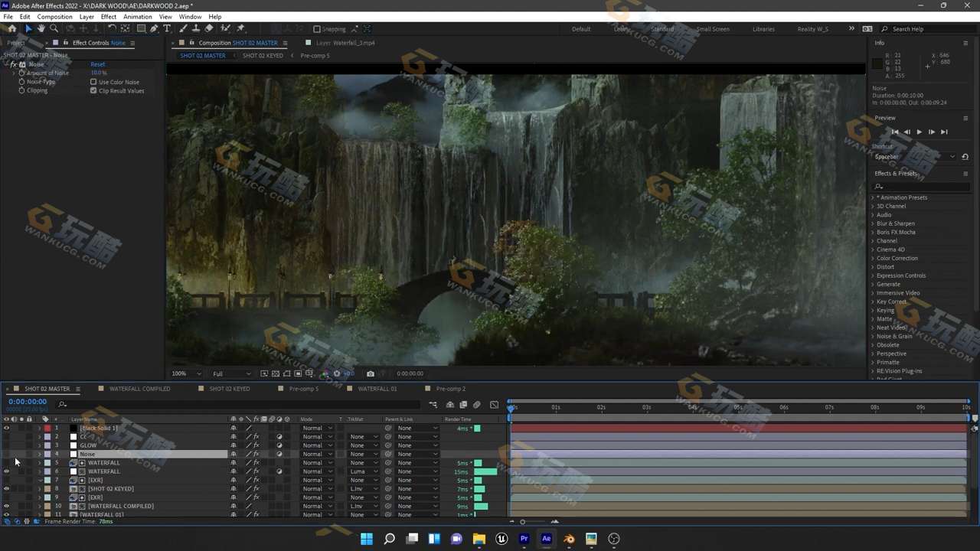The height and width of the screenshot is (551, 980).
Task: Click the Graph Editor icon in timeline
Action: [x=494, y=405]
